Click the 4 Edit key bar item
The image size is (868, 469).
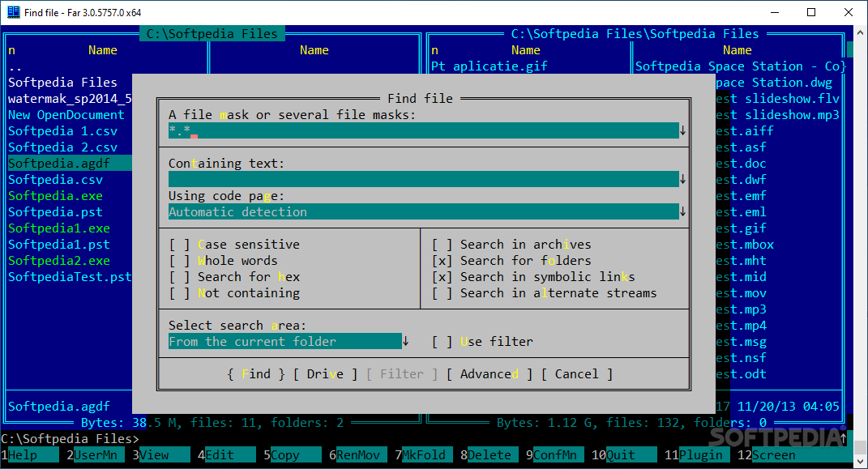pos(226,455)
